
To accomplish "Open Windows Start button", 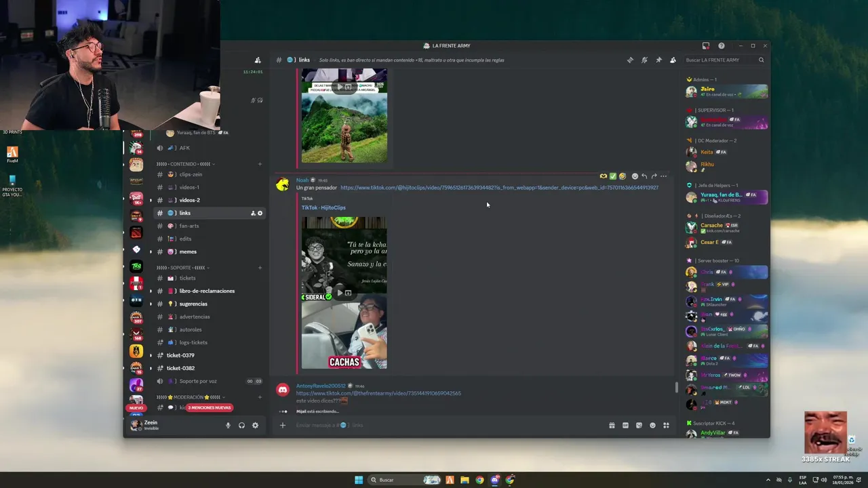I will pos(359,480).
